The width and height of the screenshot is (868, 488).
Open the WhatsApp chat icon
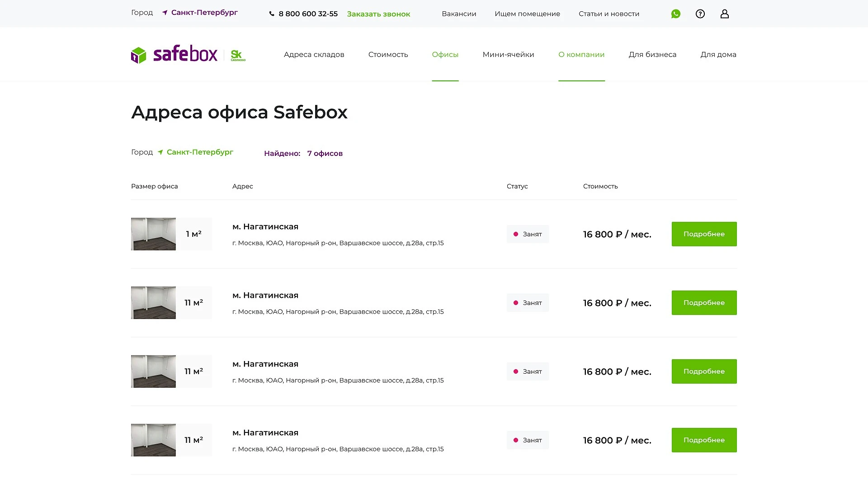coord(676,14)
